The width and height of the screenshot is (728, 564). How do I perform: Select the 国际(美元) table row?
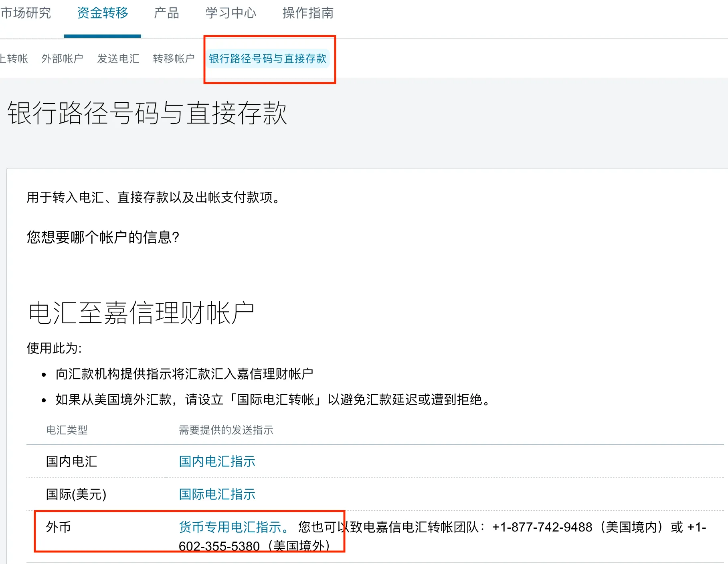[x=75, y=494]
